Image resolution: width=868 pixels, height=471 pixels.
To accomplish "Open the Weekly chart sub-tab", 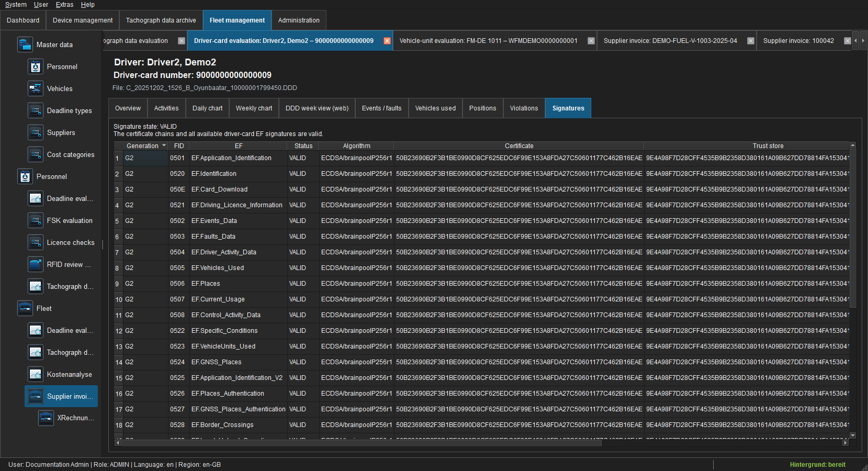I will pyautogui.click(x=254, y=108).
